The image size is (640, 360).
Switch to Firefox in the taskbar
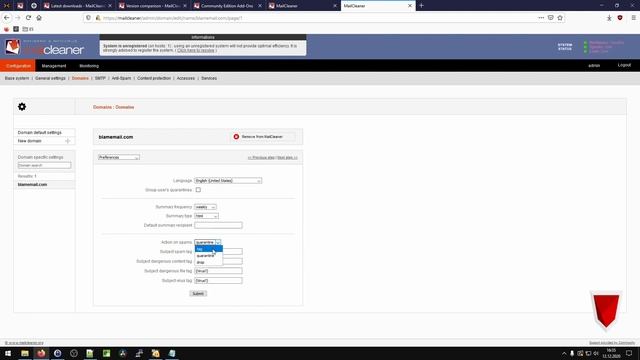(41, 353)
